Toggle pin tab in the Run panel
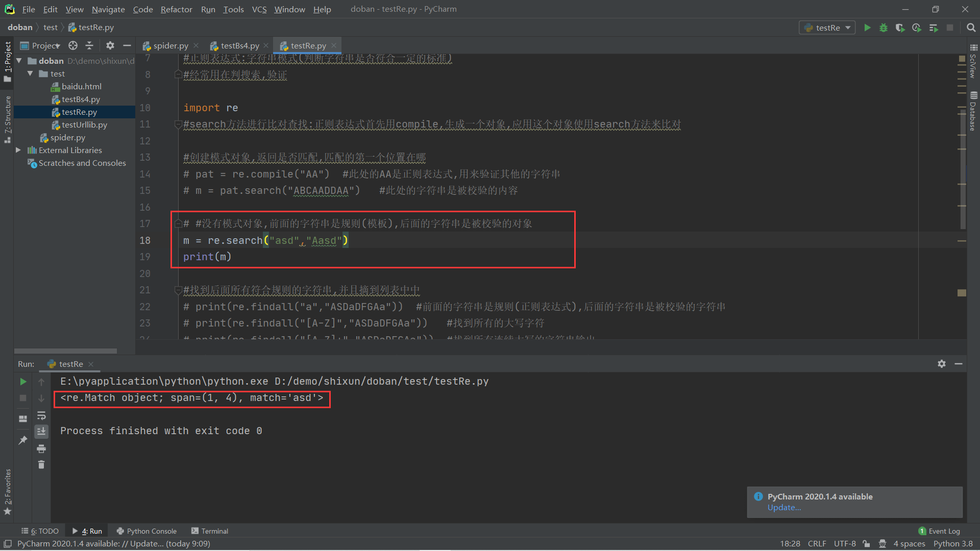The width and height of the screenshot is (980, 551). 23,440
